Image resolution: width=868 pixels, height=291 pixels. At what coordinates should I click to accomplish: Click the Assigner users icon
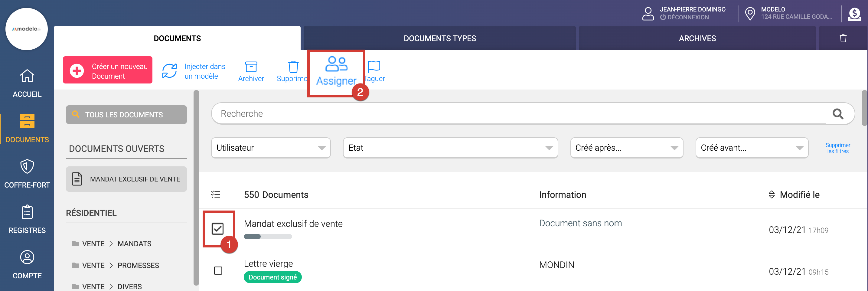(x=336, y=64)
